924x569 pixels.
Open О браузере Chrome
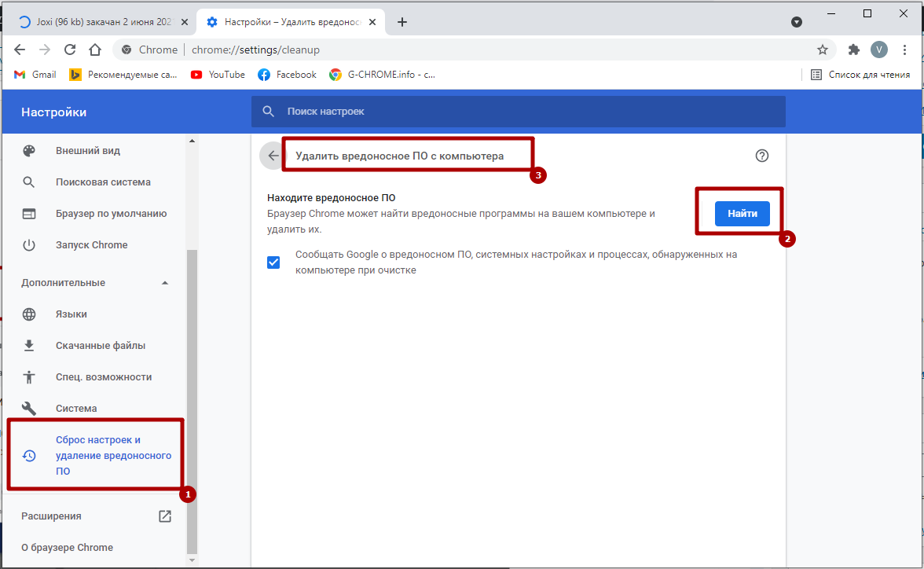(68, 547)
